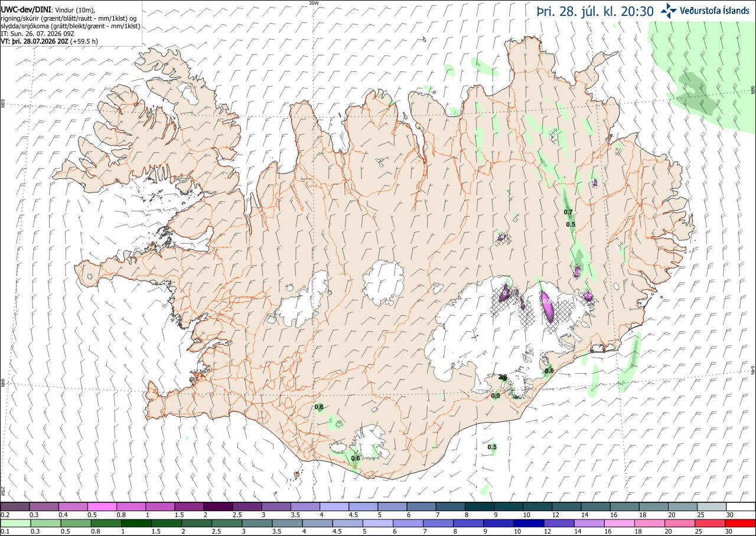The height and width of the screenshot is (536, 756).
Task: Click the 2.8 precipitation value label
Action: pos(503,377)
